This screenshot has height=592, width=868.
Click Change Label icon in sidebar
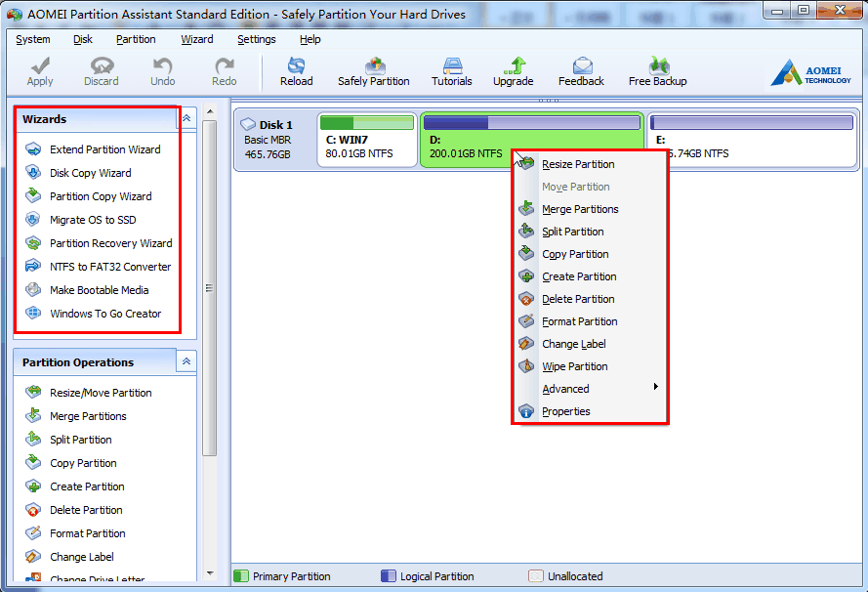[33, 557]
